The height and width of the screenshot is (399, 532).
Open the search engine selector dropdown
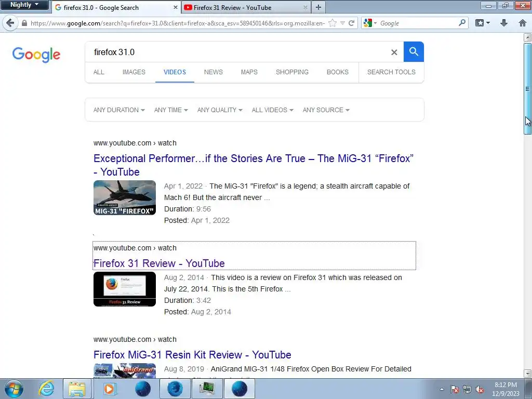point(370,23)
